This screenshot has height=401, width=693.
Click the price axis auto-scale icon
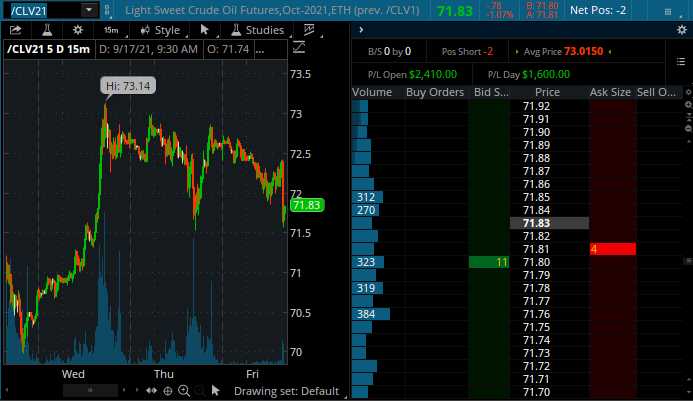(x=298, y=49)
